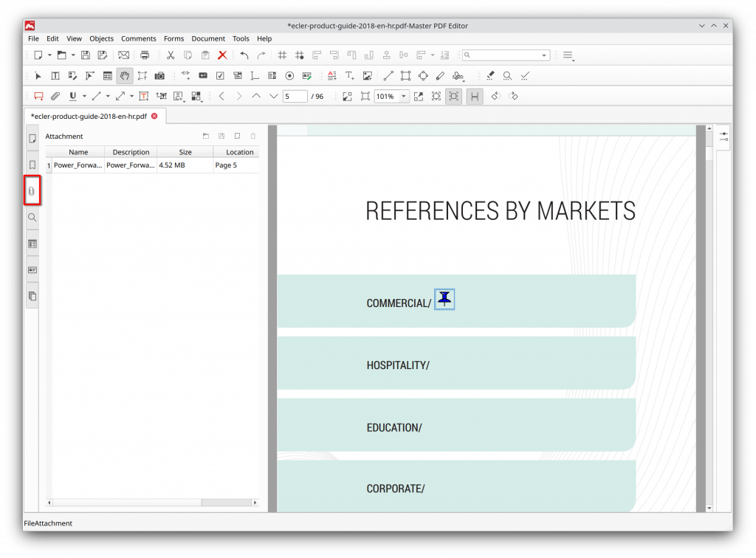Click the page number input showing 5
756x558 pixels.
(295, 96)
